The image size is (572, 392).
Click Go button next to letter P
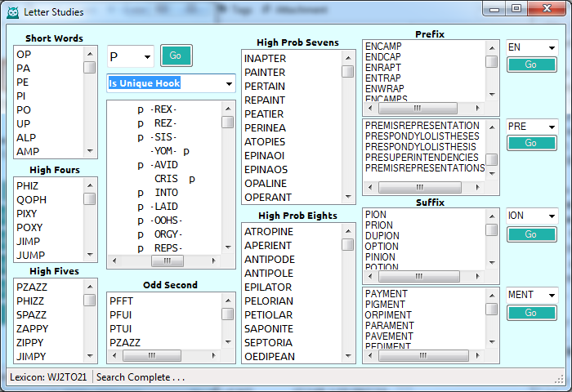pos(176,56)
